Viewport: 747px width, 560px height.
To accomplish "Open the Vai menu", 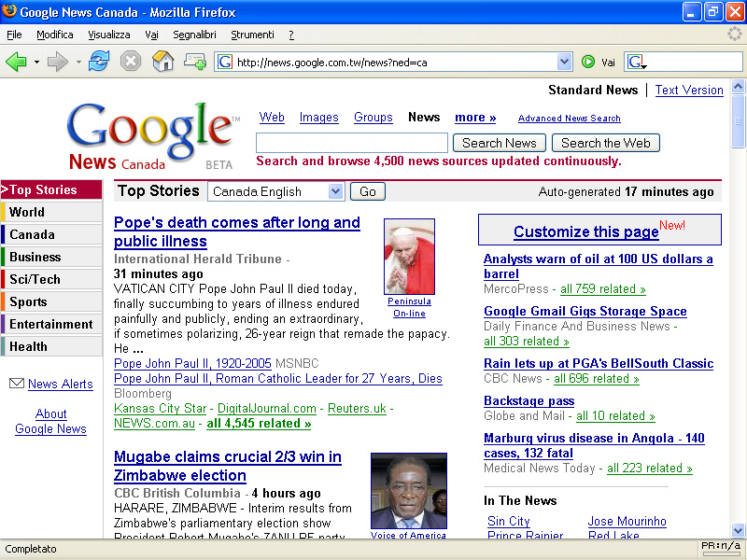I will pos(151,35).
